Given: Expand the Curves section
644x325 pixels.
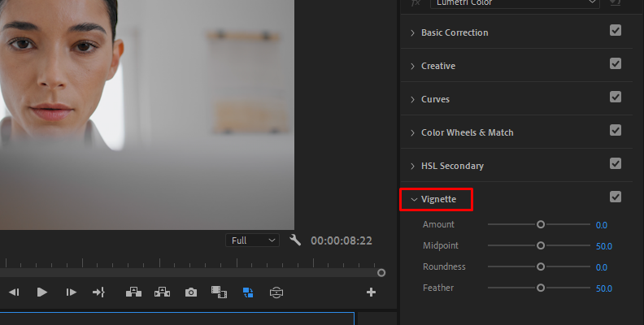Looking at the screenshot, I should click(x=413, y=99).
